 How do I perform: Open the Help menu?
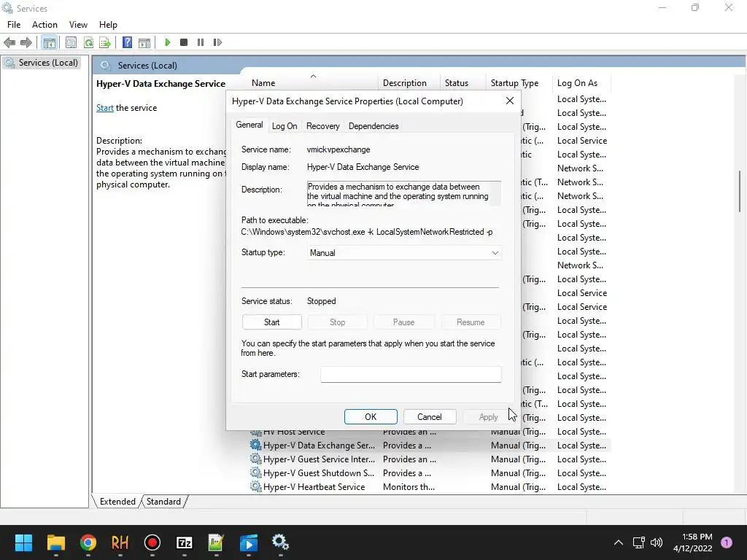tap(108, 25)
